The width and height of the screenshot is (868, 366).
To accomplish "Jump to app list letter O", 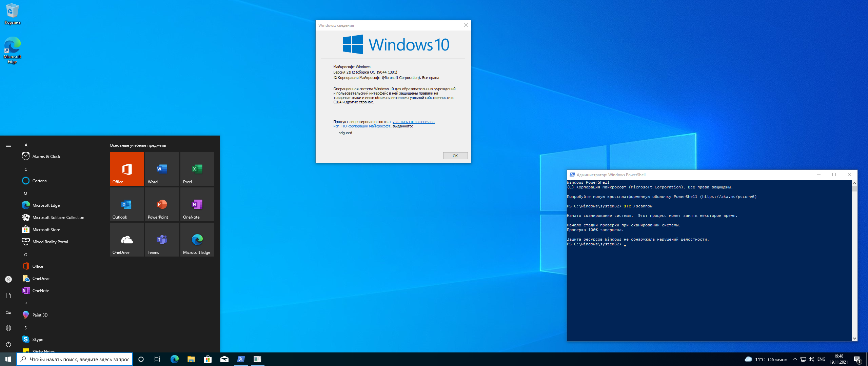I will point(26,255).
